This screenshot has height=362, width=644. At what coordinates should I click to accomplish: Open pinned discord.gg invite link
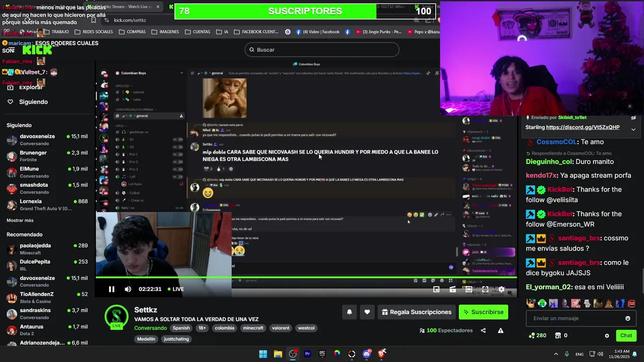pos(583,127)
